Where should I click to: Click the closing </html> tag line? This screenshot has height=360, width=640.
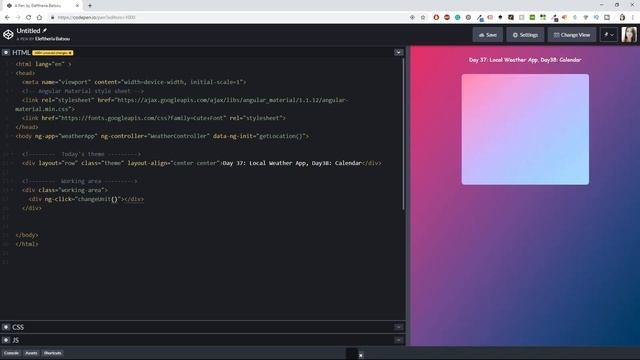(x=27, y=244)
